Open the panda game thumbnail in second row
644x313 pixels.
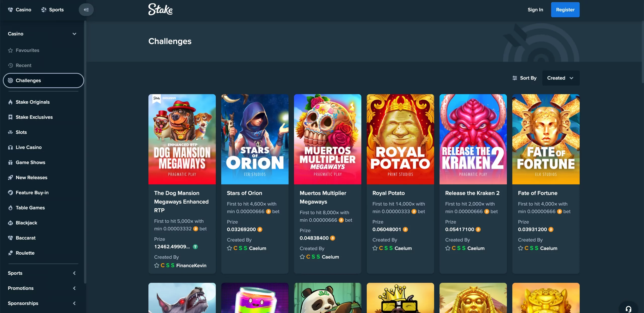(328, 298)
